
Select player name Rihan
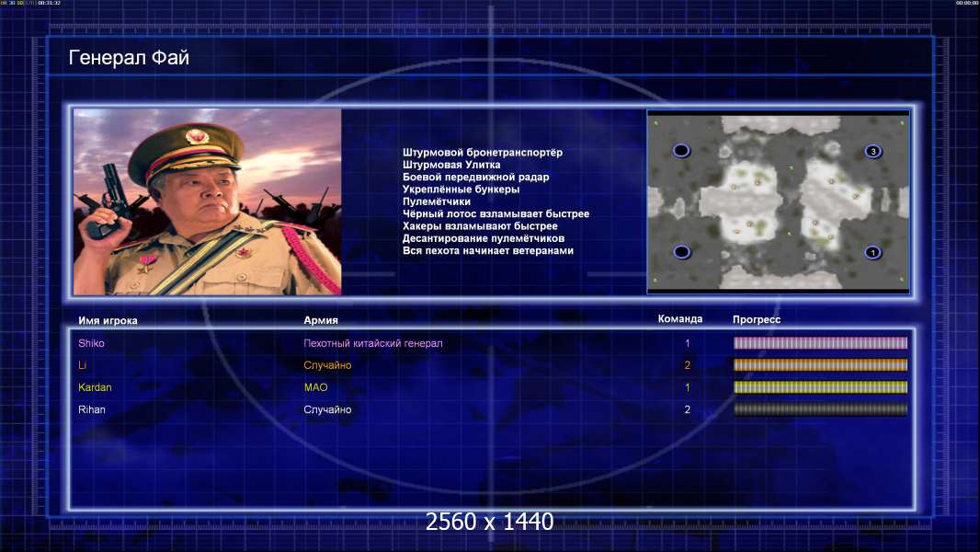[92, 409]
